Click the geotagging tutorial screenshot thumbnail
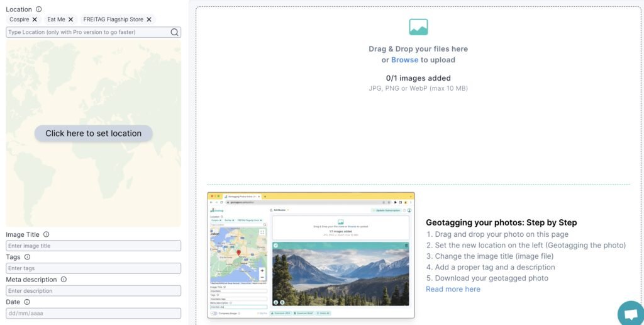The width and height of the screenshot is (644, 325). tap(311, 255)
